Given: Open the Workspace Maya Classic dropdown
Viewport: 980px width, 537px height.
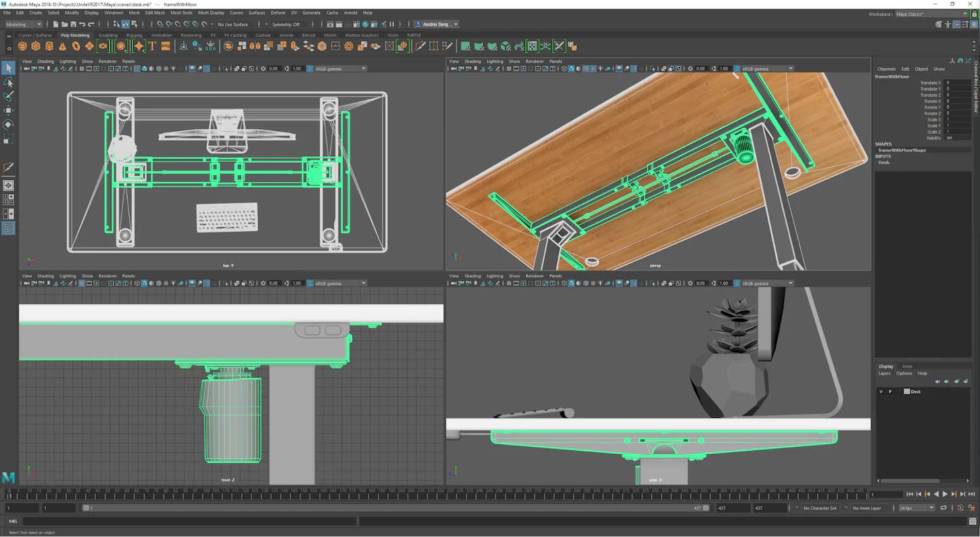Looking at the screenshot, I should click(x=933, y=13).
